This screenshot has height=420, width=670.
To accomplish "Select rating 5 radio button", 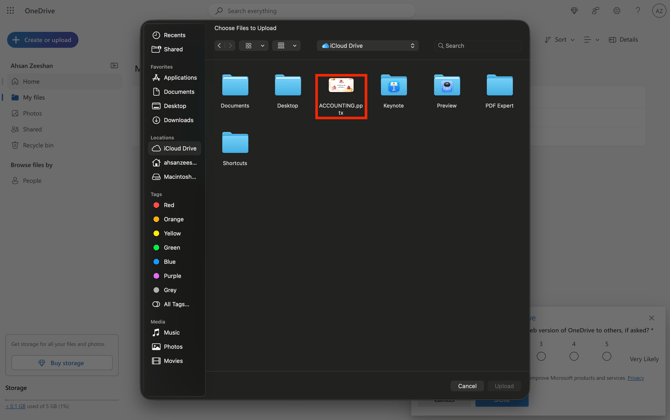I will coord(606,356).
